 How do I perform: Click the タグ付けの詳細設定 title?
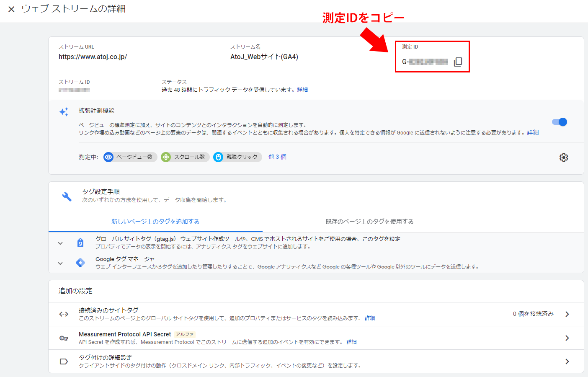[x=106, y=358]
